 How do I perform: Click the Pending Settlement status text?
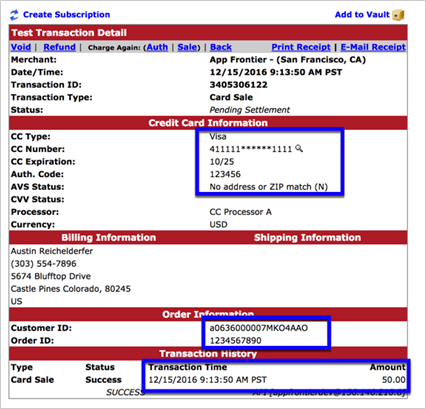(250, 110)
